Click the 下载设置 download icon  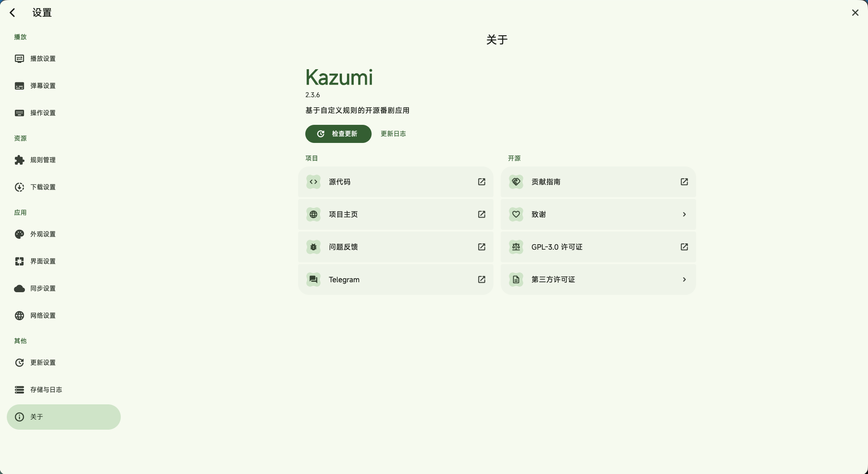(x=19, y=187)
